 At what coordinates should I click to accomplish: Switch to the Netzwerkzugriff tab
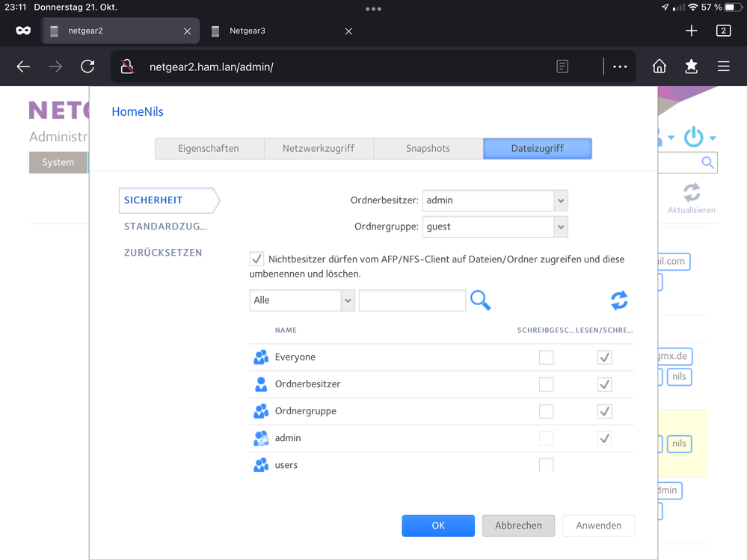pyautogui.click(x=319, y=148)
